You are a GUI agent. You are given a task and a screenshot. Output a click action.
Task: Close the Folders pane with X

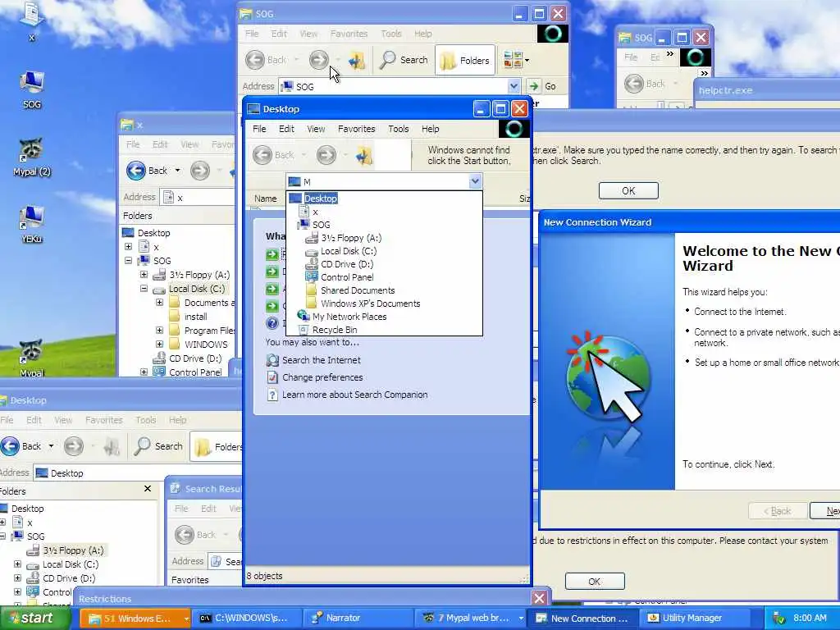point(148,489)
